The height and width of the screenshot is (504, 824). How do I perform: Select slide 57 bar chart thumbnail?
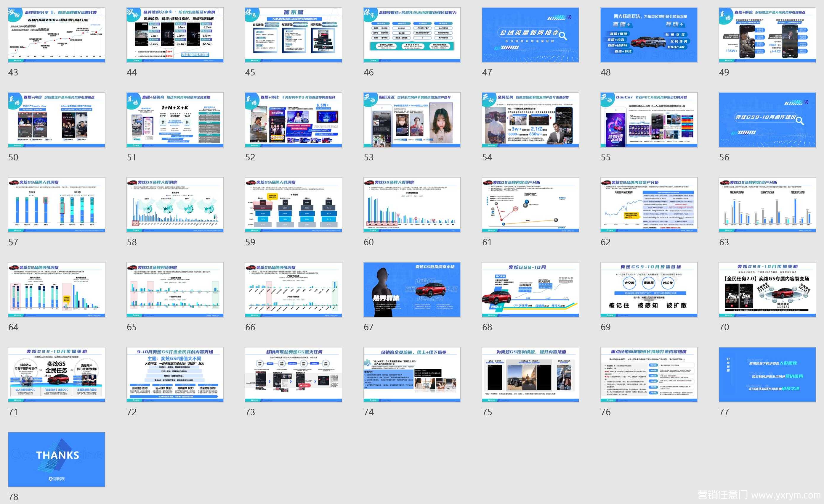[57, 205]
